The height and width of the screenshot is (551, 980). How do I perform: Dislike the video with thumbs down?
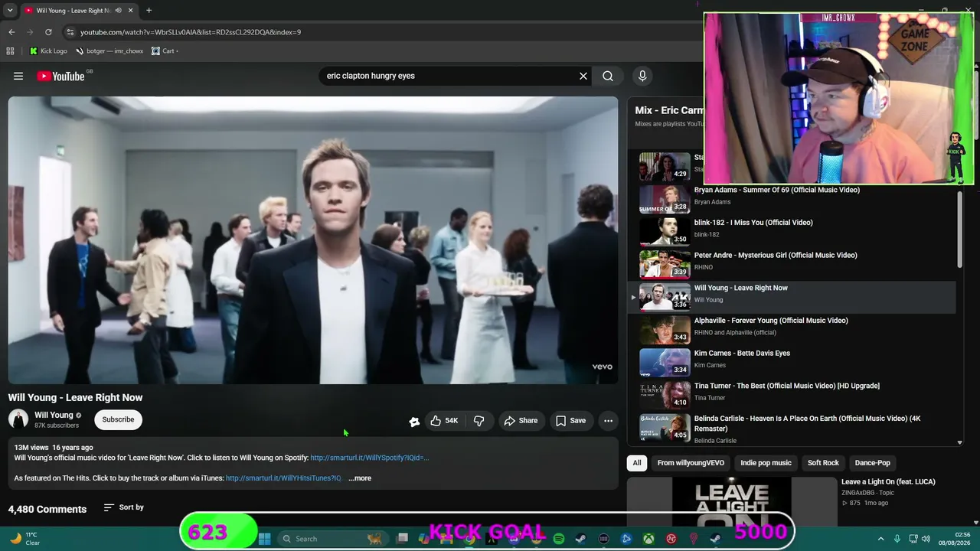coord(479,420)
